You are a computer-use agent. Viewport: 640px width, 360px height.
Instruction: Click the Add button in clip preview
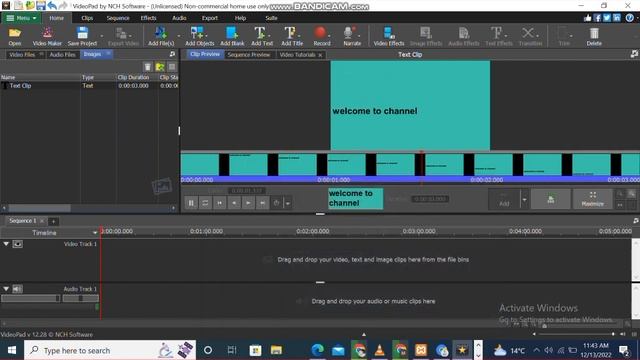[504, 199]
